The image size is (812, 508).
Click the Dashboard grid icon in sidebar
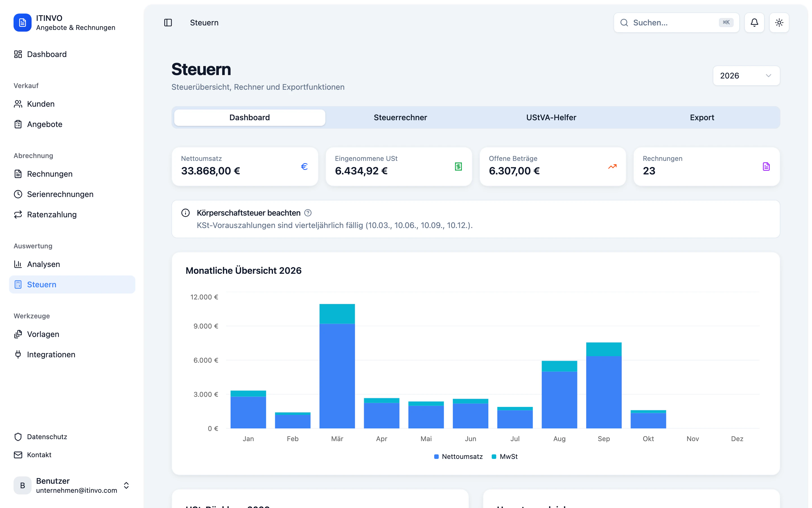coord(18,54)
